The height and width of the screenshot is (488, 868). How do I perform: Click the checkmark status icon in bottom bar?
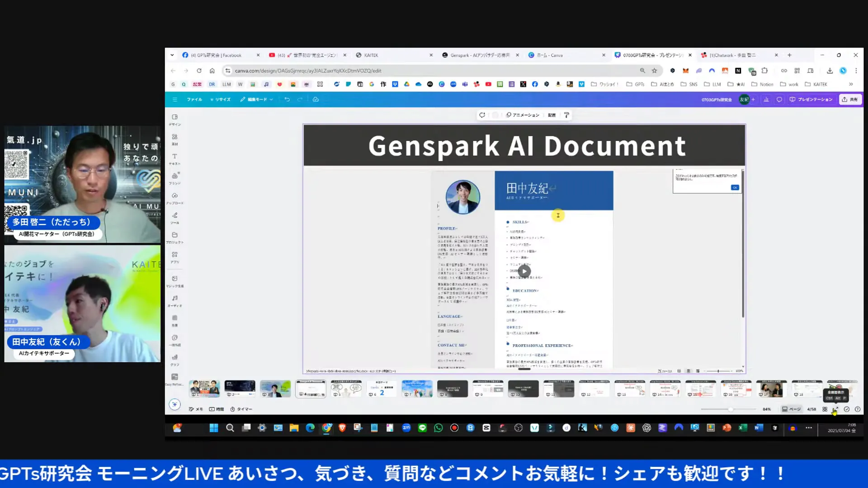click(847, 409)
